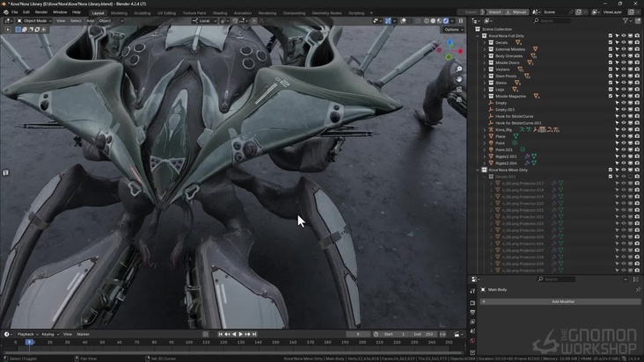This screenshot has width=644, height=362.
Task: Hide the Missile Doors collection in viewport
Action: (624, 62)
